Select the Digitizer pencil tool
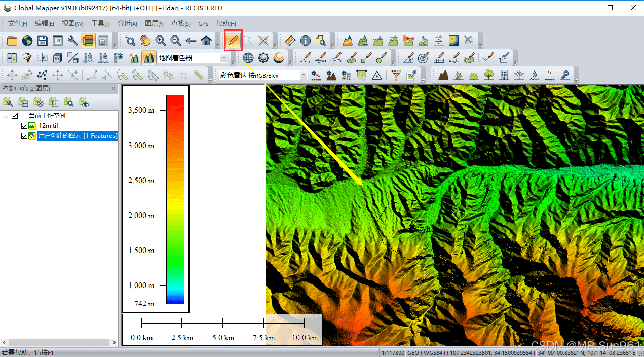 (x=233, y=41)
